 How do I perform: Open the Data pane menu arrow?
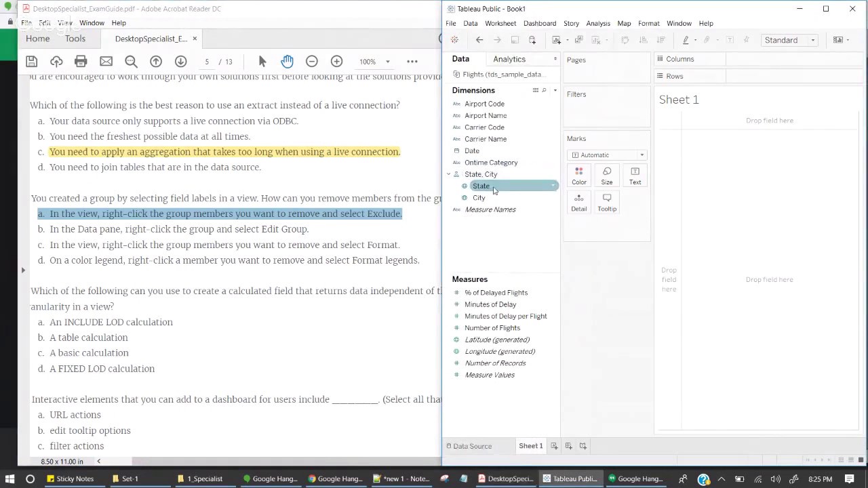(555, 60)
